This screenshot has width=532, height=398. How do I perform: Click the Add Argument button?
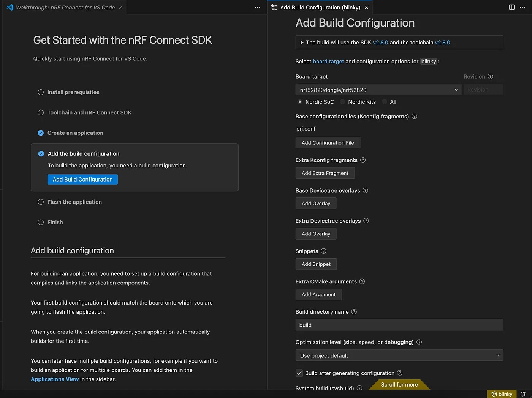(318, 295)
